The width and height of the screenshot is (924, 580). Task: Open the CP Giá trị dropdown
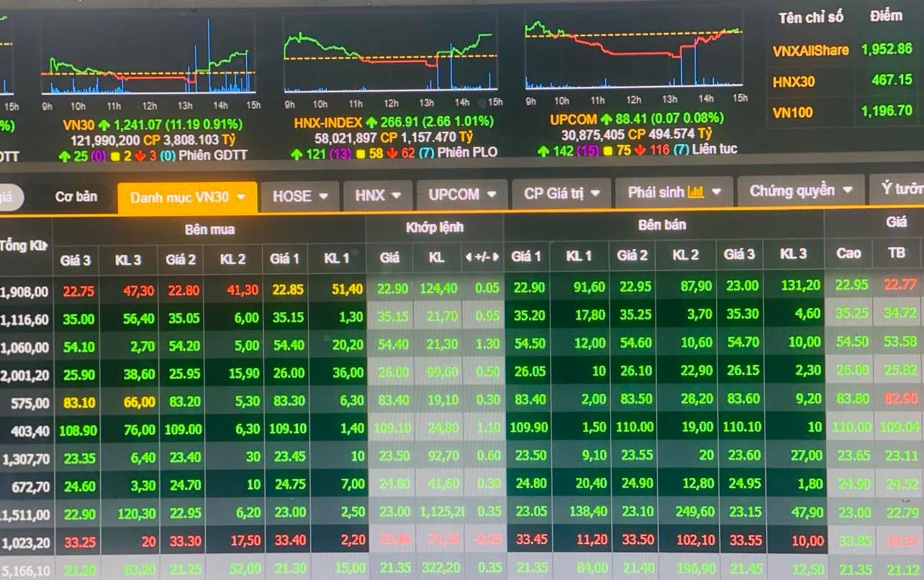597,194
